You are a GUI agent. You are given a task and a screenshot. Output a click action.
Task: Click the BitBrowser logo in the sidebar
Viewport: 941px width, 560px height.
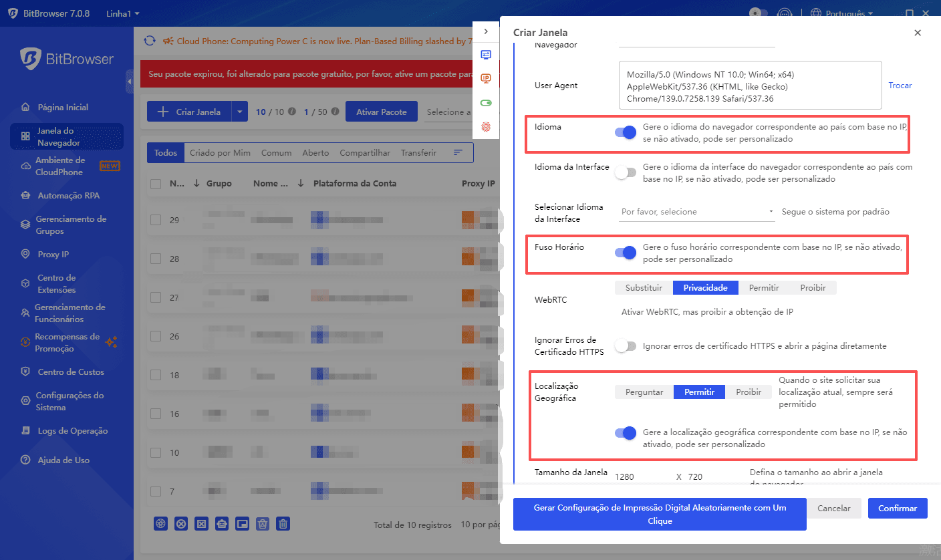(x=67, y=59)
